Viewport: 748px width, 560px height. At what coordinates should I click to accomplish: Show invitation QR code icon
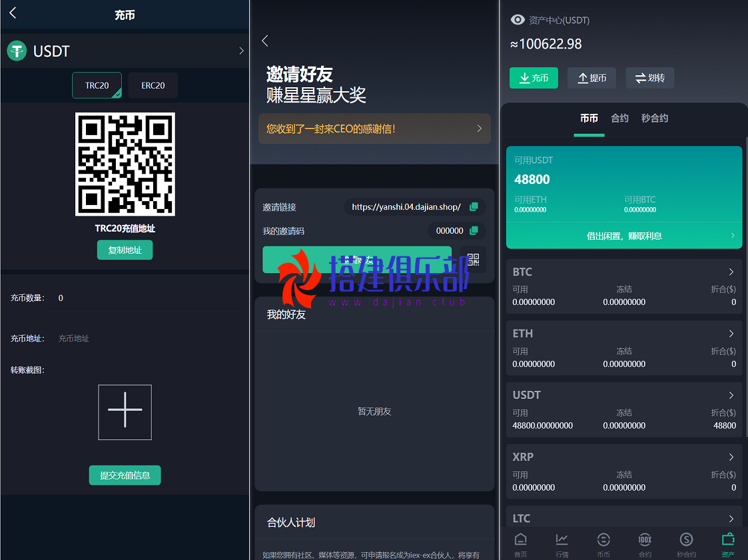473,260
